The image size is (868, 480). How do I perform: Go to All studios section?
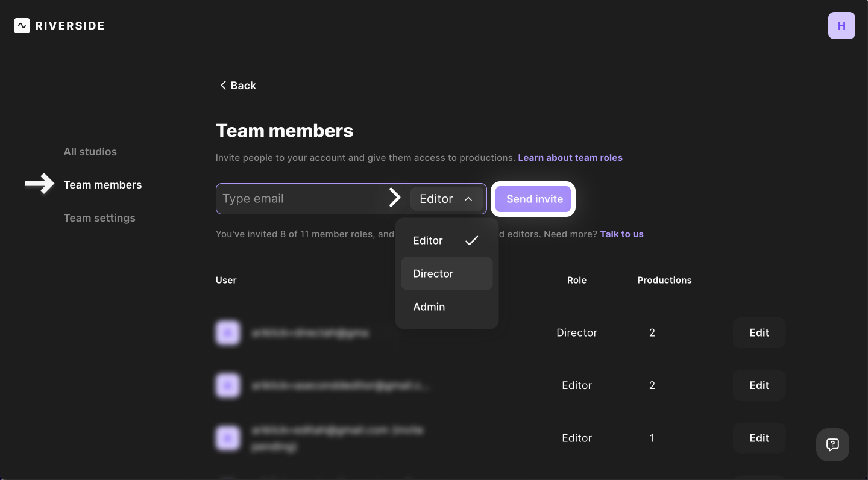[x=90, y=152]
